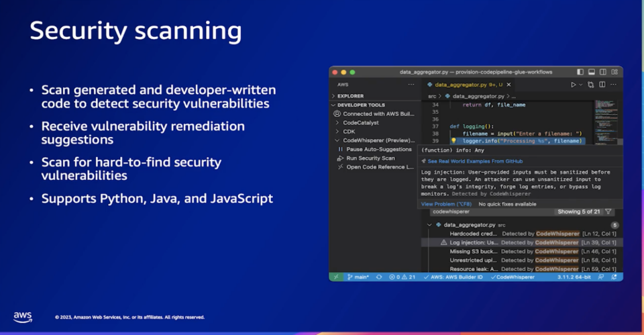Click the lightbulb quick-fix icon on line 39
The height and width of the screenshot is (335, 644).
pos(453,142)
